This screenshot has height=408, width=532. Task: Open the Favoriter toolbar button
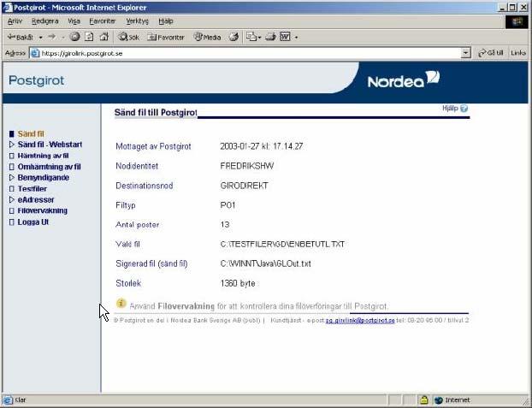pos(166,37)
